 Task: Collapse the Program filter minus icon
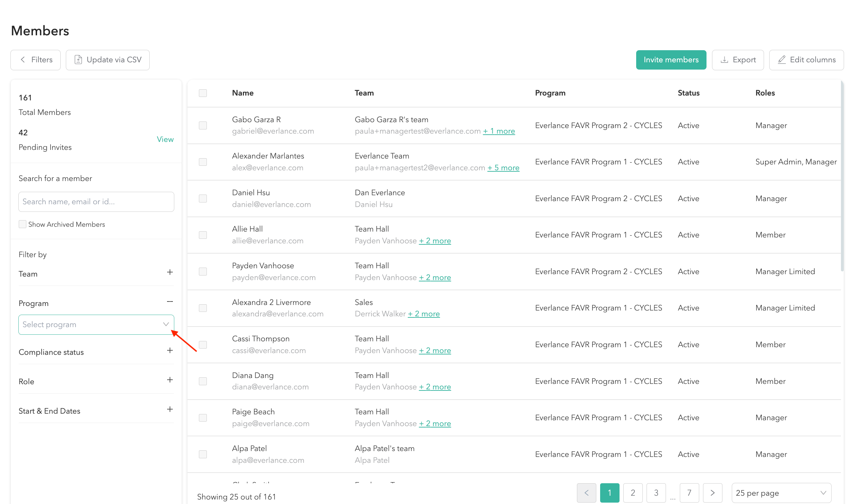click(170, 301)
